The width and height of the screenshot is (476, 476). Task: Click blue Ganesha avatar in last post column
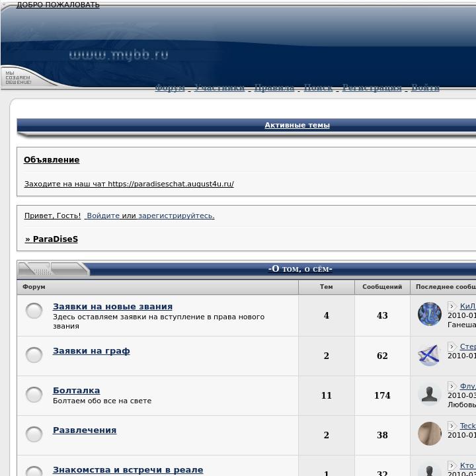(430, 314)
